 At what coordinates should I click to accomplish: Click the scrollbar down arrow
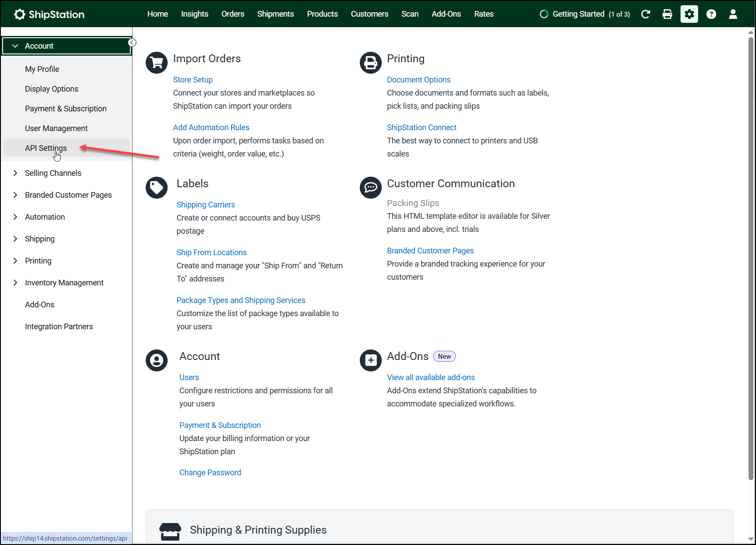751,539
